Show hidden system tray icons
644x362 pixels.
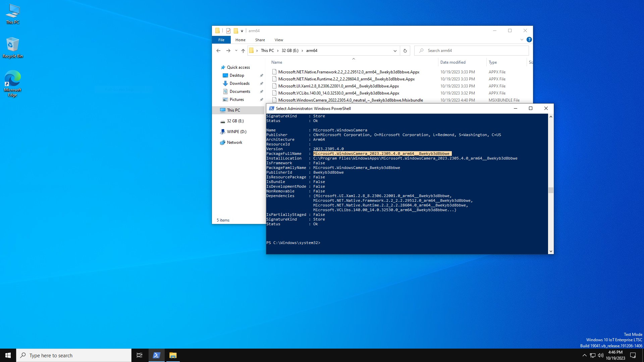(584, 355)
